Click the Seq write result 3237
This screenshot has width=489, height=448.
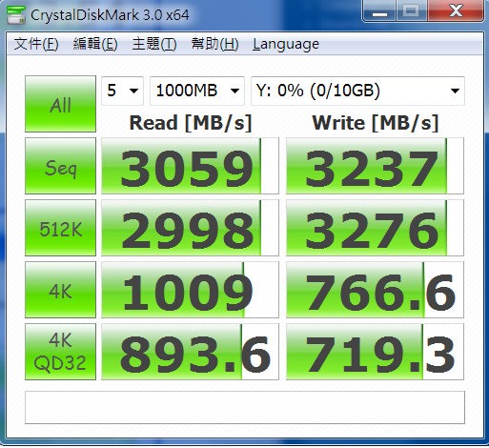(x=375, y=166)
